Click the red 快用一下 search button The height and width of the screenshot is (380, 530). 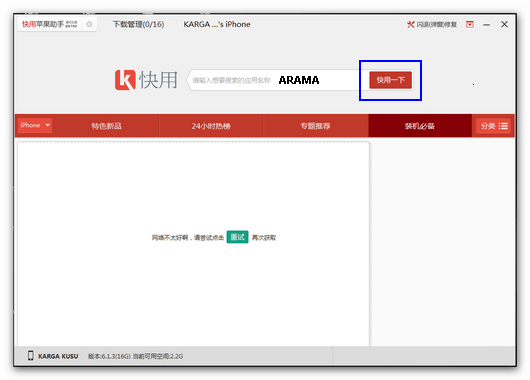point(390,80)
